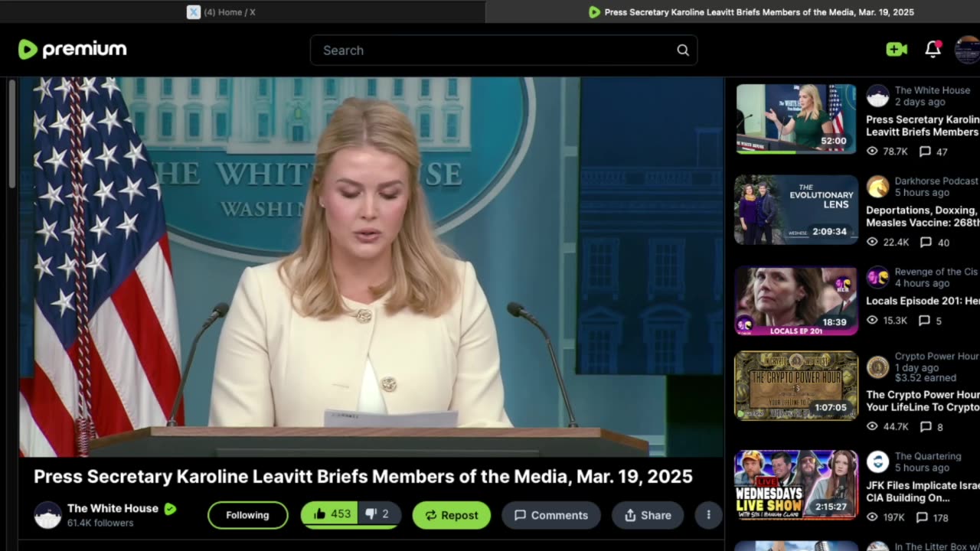Open the Comments button

click(x=551, y=515)
